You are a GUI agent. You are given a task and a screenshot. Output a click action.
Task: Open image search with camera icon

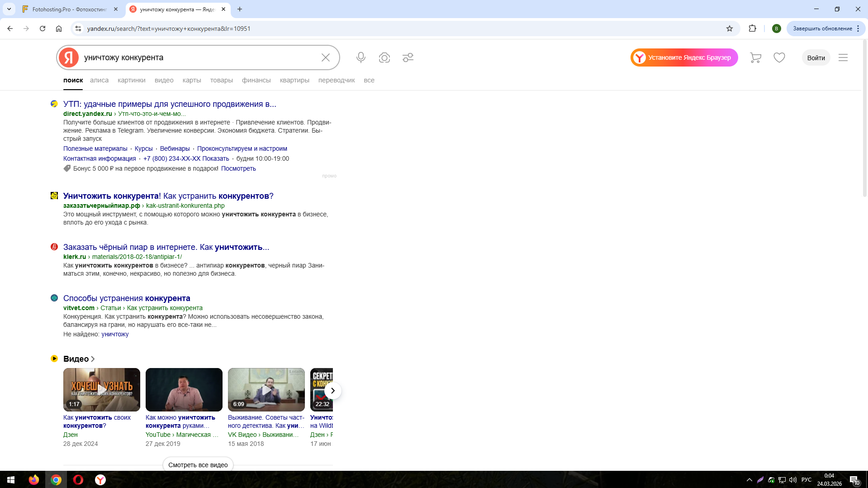(x=384, y=57)
